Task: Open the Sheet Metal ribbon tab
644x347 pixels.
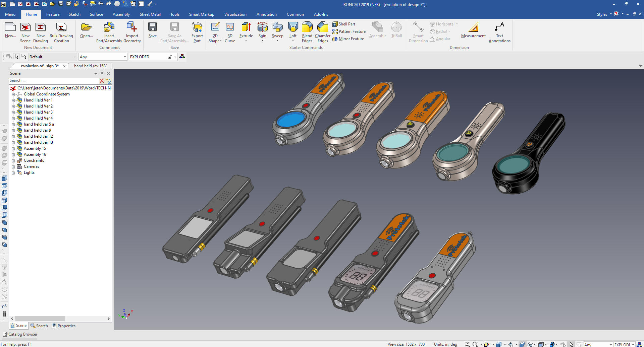Action: pyautogui.click(x=150, y=14)
